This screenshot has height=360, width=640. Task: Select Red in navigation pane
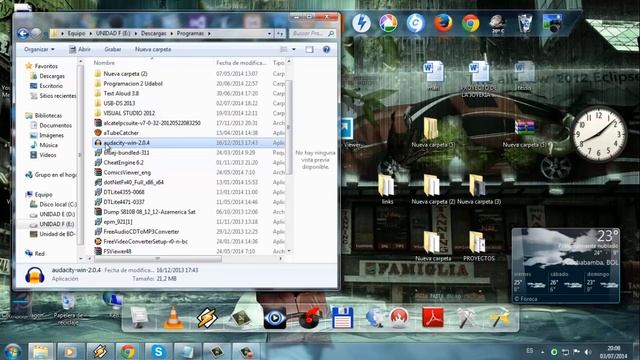coord(39,254)
